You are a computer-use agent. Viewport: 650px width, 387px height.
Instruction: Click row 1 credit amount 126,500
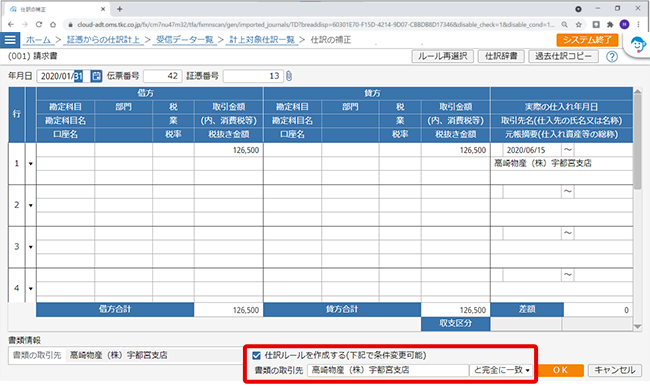[x=456, y=150]
